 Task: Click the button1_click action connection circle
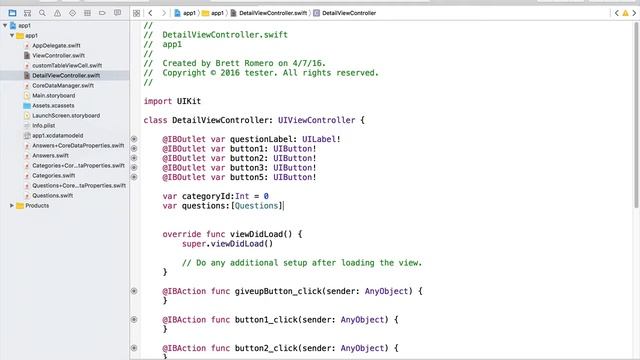coord(134,320)
